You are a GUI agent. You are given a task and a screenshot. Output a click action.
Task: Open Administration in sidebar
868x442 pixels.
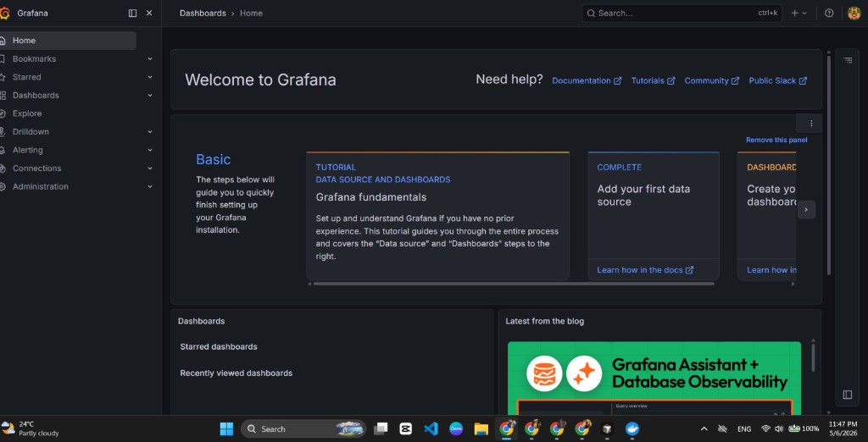tap(41, 186)
